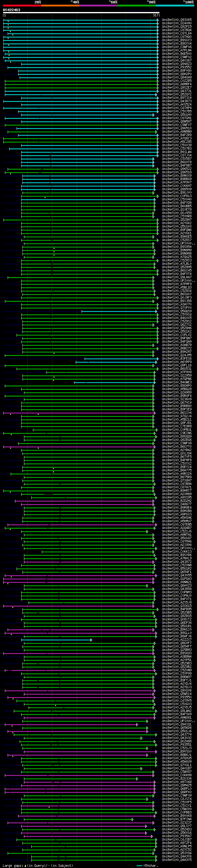Select the UniRef100_B6UBB5 label
The width and height of the screenshot is (197, 868).
tap(177, 206)
